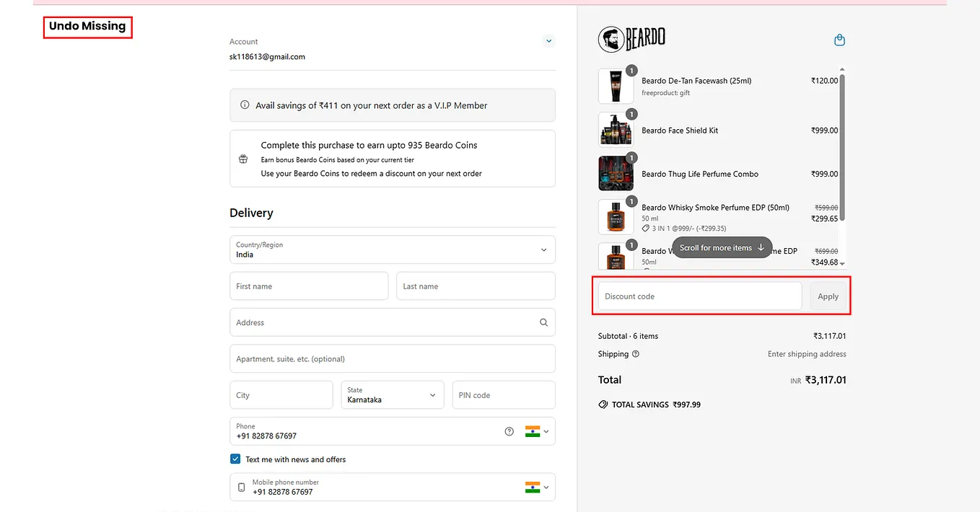The width and height of the screenshot is (980, 512).
Task: Click the Scroll for more items button
Action: point(722,247)
